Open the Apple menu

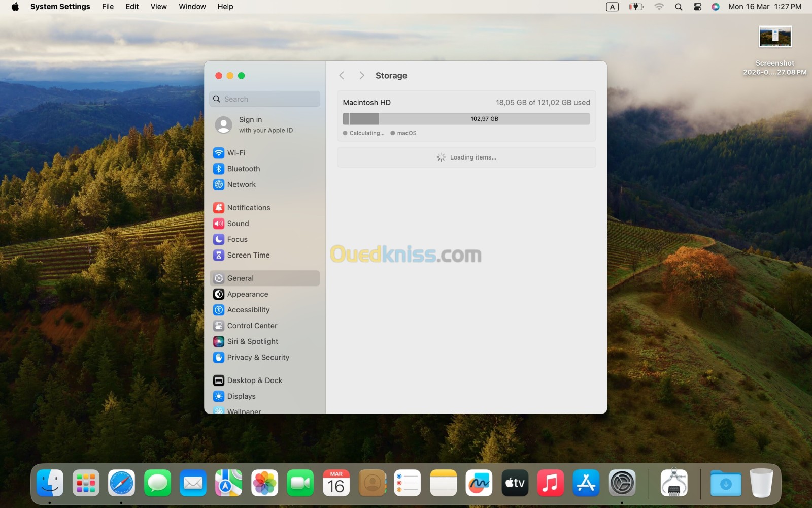[x=15, y=7]
